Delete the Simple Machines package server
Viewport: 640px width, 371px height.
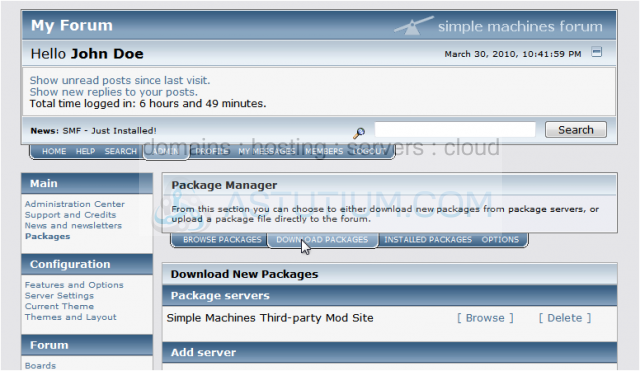565,318
